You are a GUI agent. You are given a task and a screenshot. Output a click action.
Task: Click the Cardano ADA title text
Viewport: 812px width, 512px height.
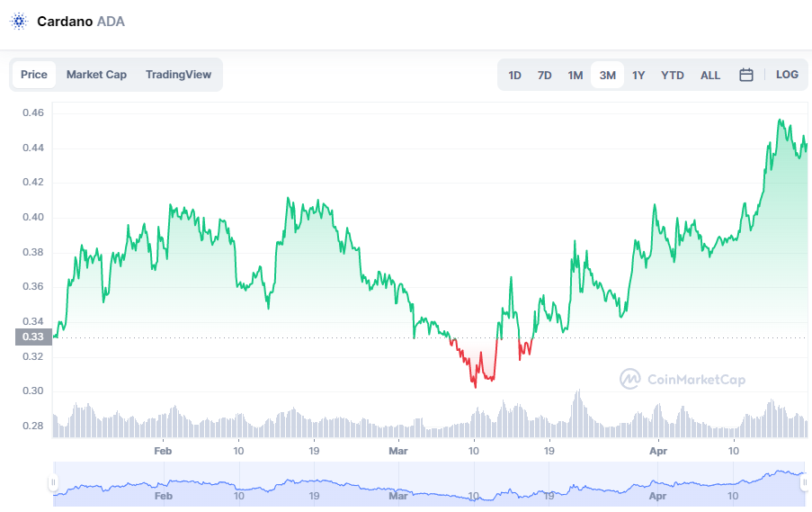pos(81,22)
